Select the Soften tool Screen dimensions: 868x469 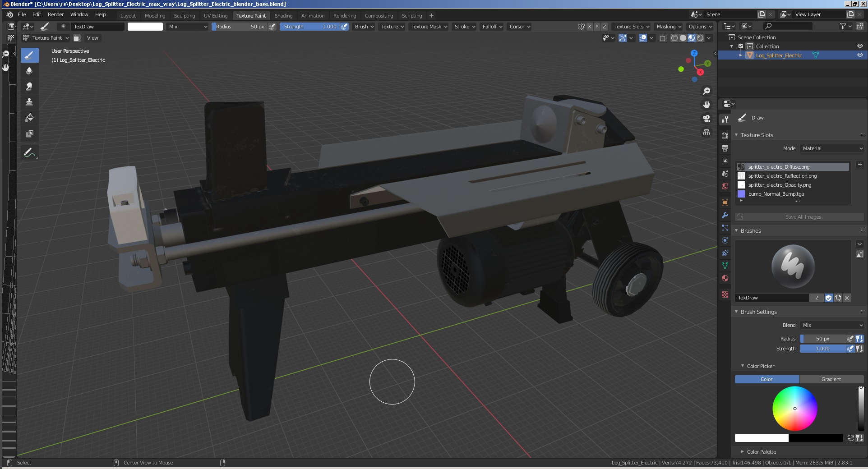(29, 71)
